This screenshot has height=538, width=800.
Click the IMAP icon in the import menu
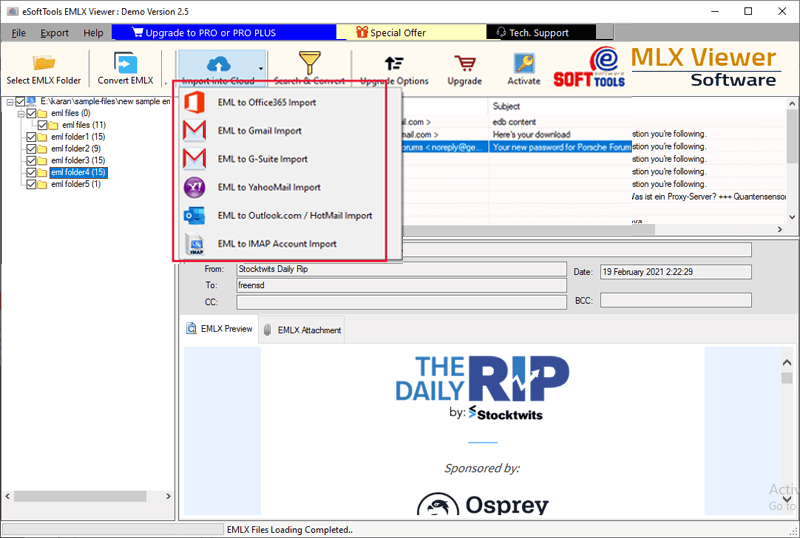tap(194, 244)
